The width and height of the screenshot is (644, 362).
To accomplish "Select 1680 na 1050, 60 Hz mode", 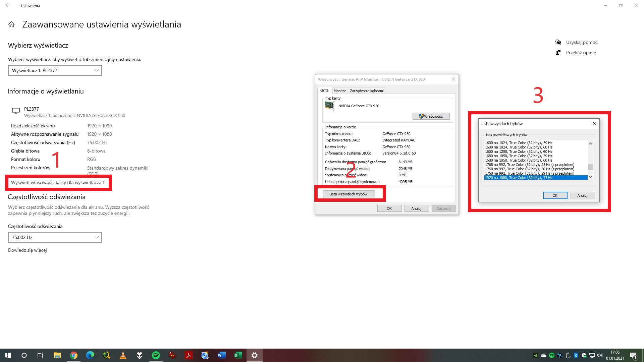I will (x=519, y=160).
